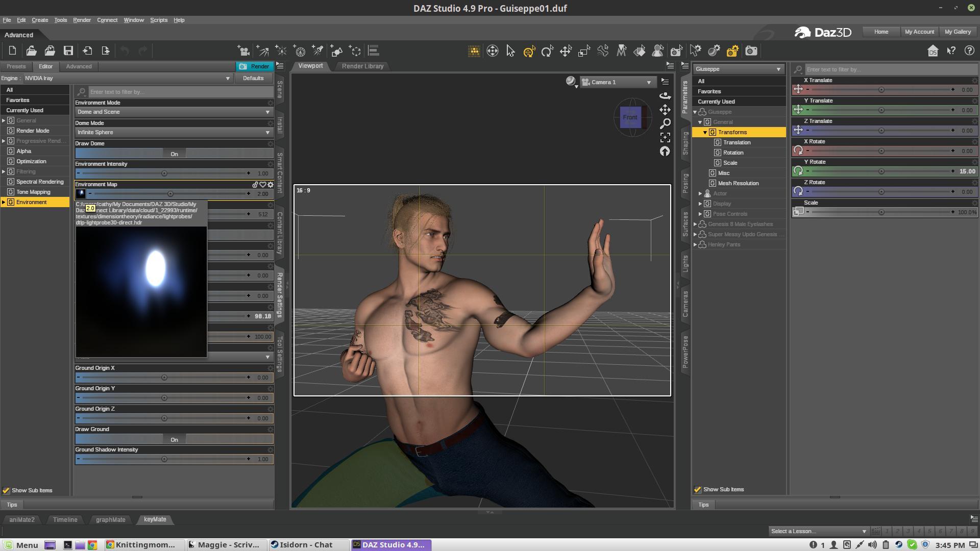
Task: Toggle the Draw Dome On switch
Action: tap(174, 154)
